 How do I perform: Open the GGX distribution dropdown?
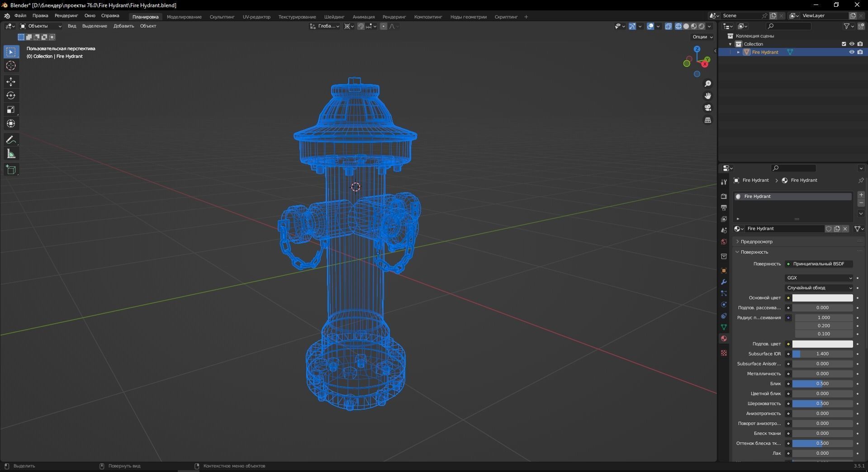[819, 278]
